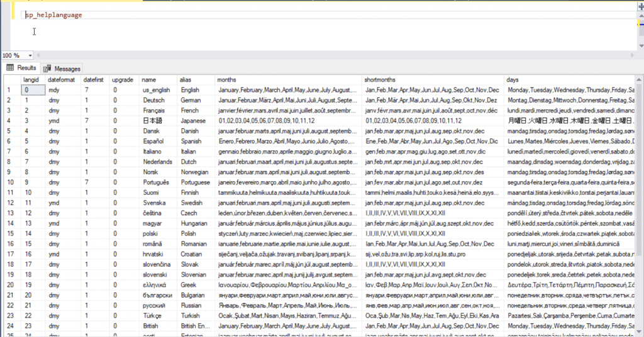
Task: Open the 100 % zoom dropdown
Action: click(x=30, y=55)
